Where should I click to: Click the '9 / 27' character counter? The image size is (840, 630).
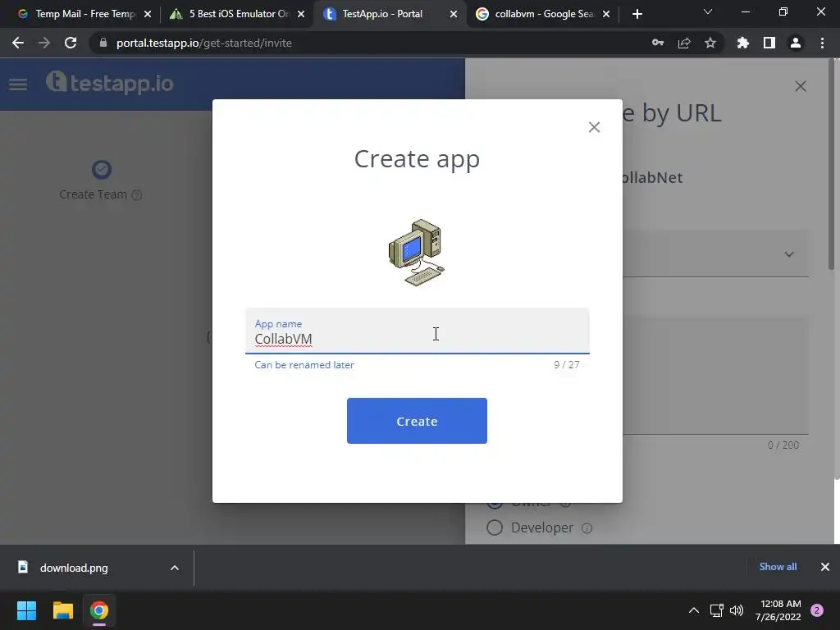(567, 365)
